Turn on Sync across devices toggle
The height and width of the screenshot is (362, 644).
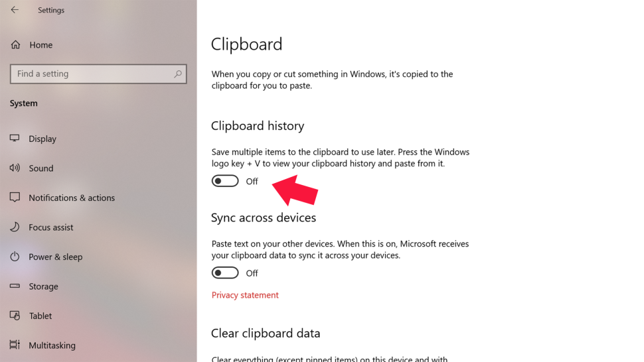coord(225,273)
